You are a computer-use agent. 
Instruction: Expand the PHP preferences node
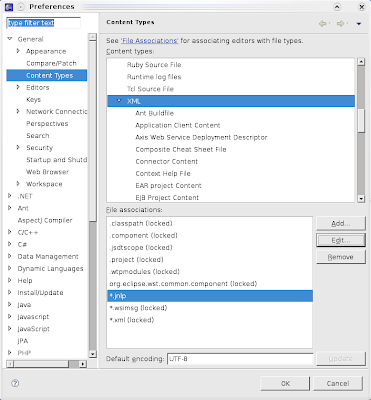(x=10, y=352)
